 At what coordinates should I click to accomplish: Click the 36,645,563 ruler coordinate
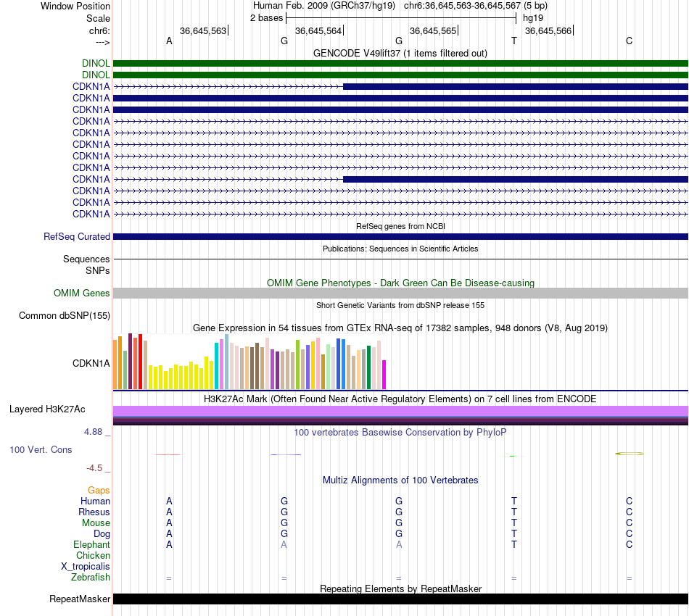click(203, 30)
